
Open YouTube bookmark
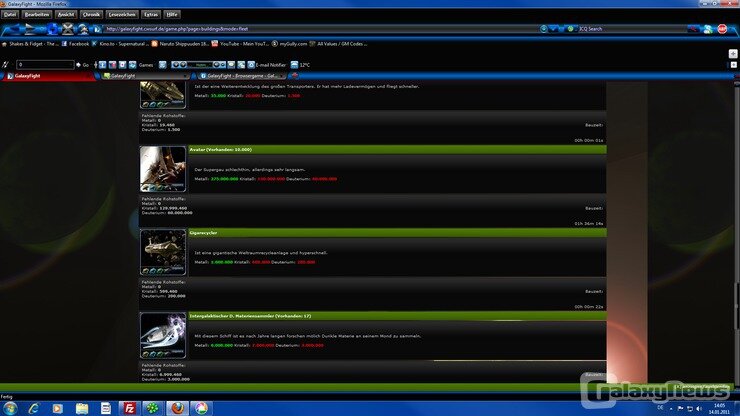pos(240,44)
